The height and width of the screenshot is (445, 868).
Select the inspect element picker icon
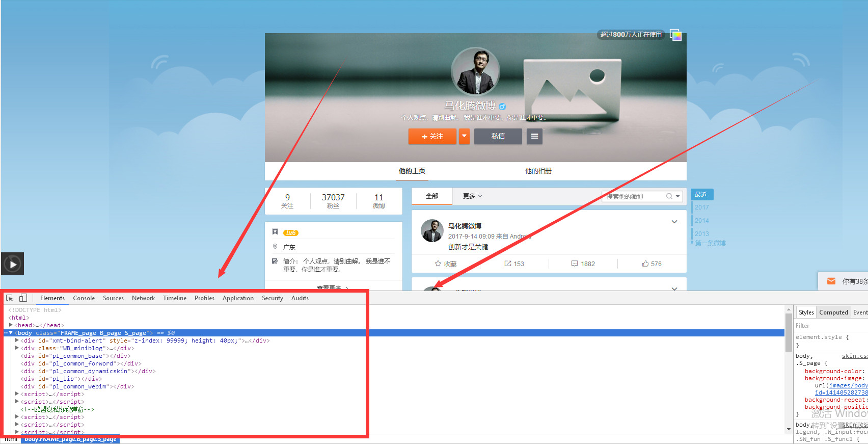pos(9,298)
